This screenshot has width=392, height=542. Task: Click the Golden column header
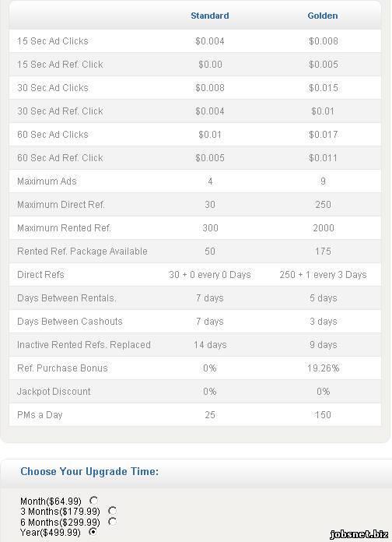click(323, 16)
